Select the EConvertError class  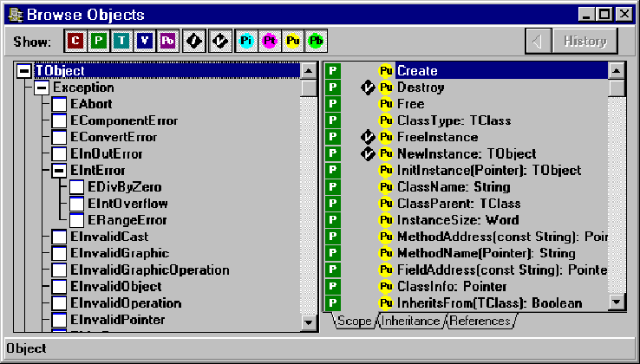pos(114,137)
